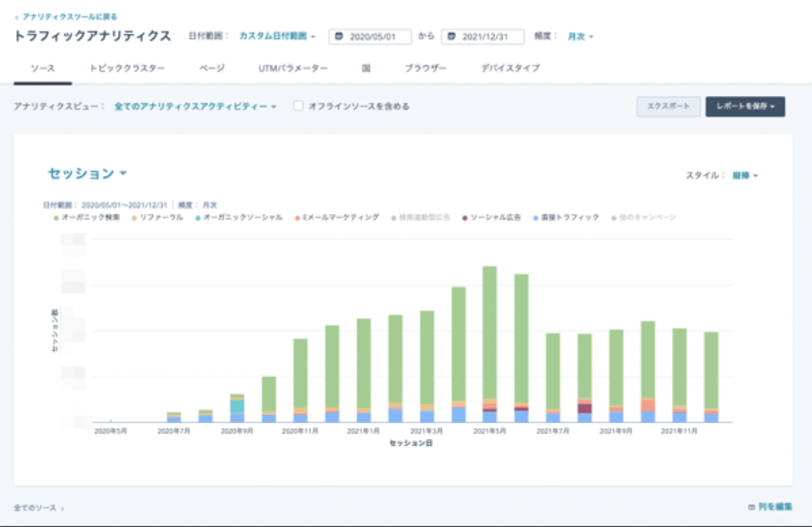Click the start date field showing 2020/05/01
The height and width of the screenshot is (527, 812).
[370, 37]
